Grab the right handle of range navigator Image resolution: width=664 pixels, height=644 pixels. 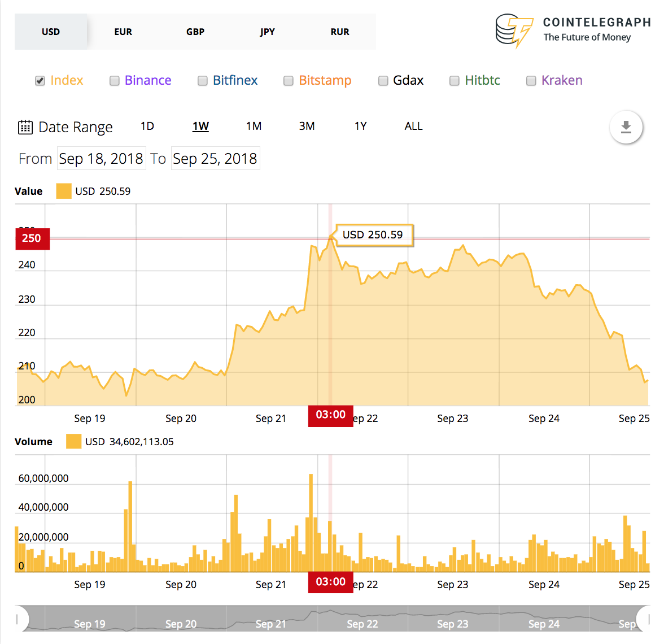tap(648, 619)
